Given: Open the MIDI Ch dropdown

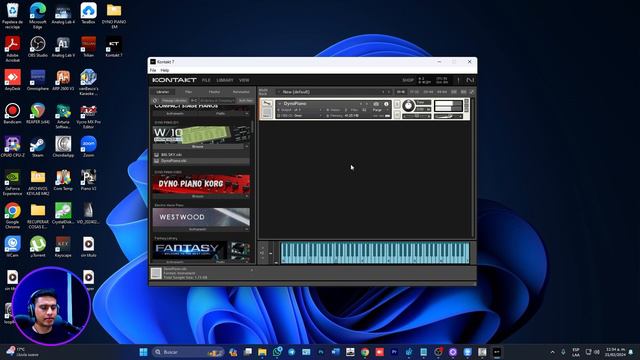Looking at the screenshot, I should (300, 116).
